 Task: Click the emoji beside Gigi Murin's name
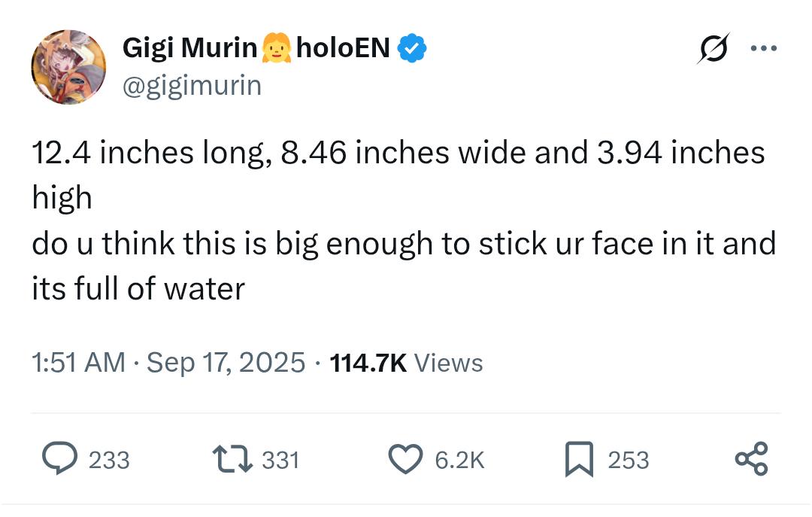click(x=276, y=49)
